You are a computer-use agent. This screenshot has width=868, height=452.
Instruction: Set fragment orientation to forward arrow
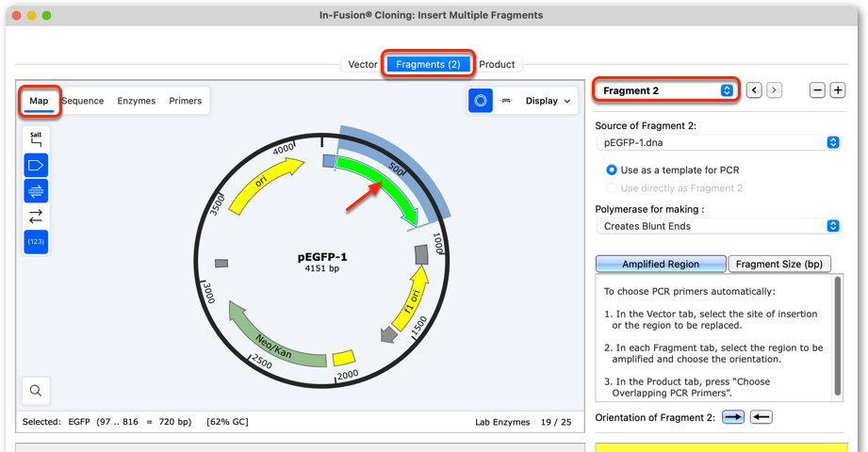[733, 417]
